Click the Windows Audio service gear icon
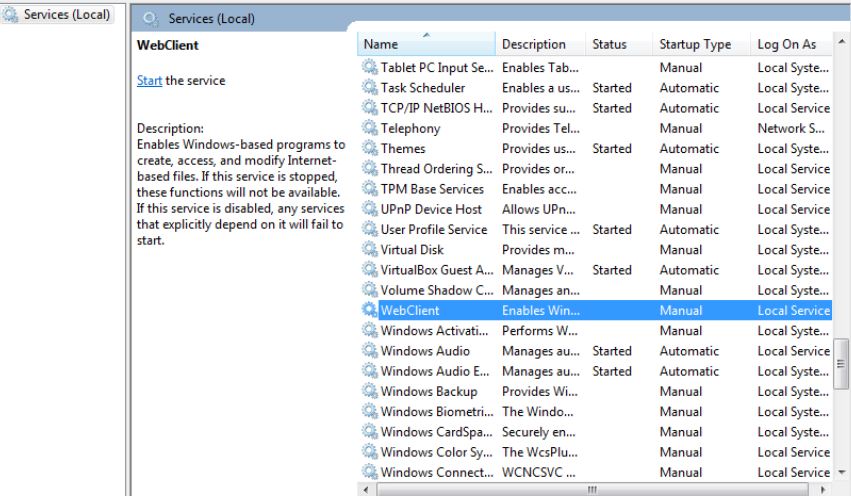Viewport: 851px width, 496px height. click(370, 351)
